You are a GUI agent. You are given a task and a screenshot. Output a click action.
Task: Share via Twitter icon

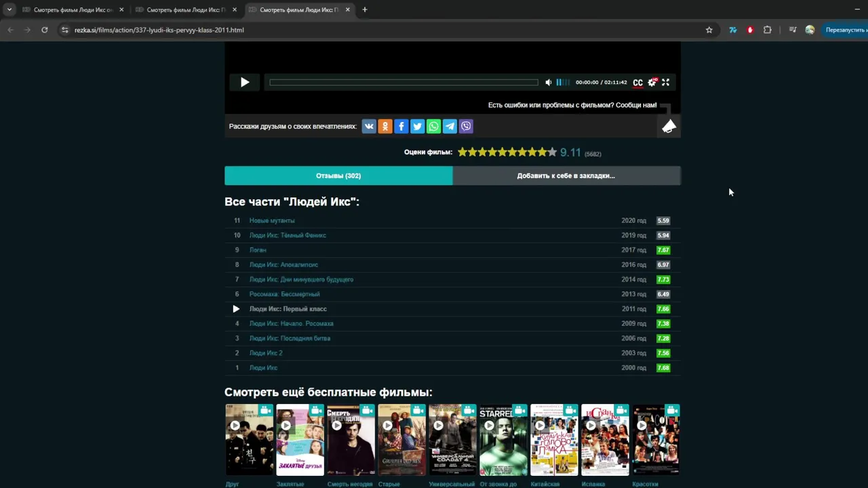(x=418, y=126)
